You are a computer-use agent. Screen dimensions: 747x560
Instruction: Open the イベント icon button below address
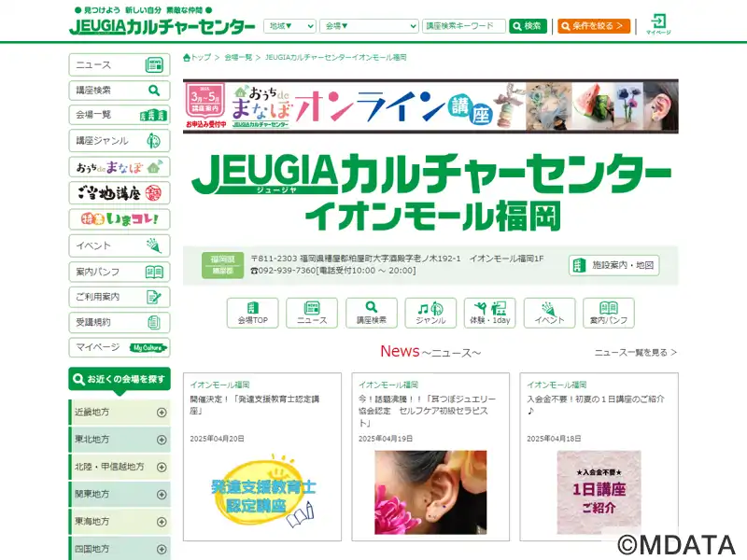point(549,313)
